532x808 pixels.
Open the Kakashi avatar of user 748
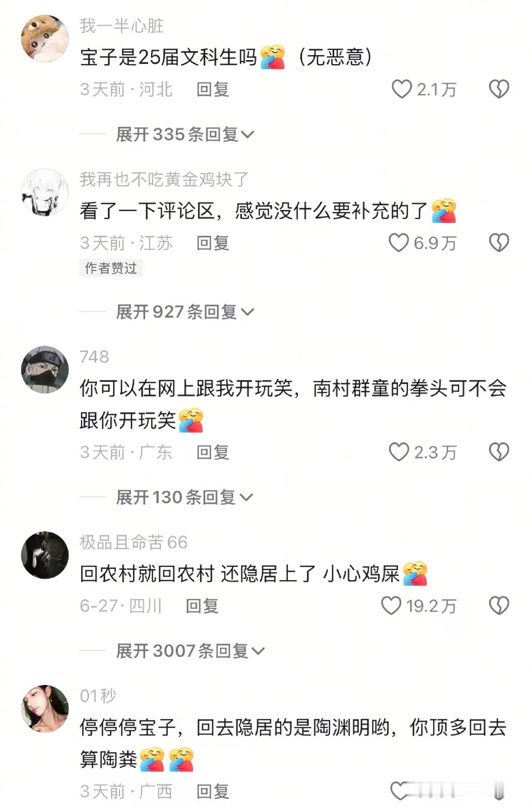[45, 369]
